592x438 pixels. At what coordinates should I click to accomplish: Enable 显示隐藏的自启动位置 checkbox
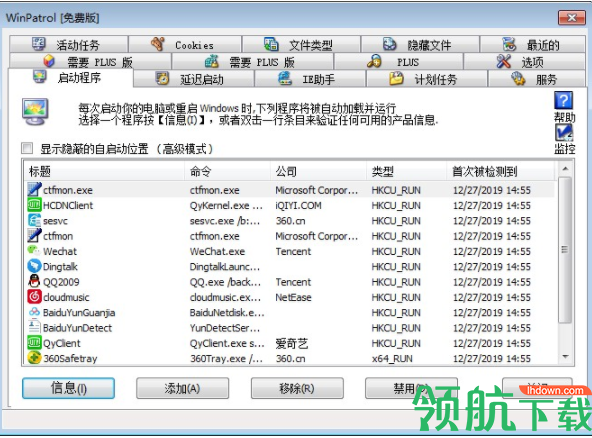(27, 148)
